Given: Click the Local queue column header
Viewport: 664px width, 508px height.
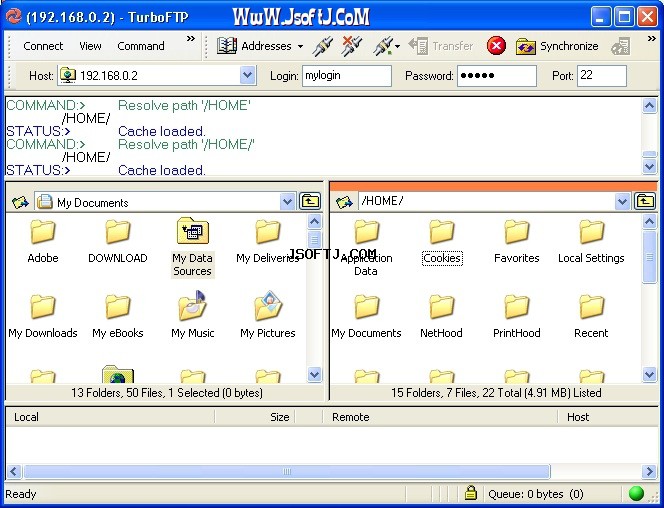Looking at the screenshot, I should (x=110, y=417).
